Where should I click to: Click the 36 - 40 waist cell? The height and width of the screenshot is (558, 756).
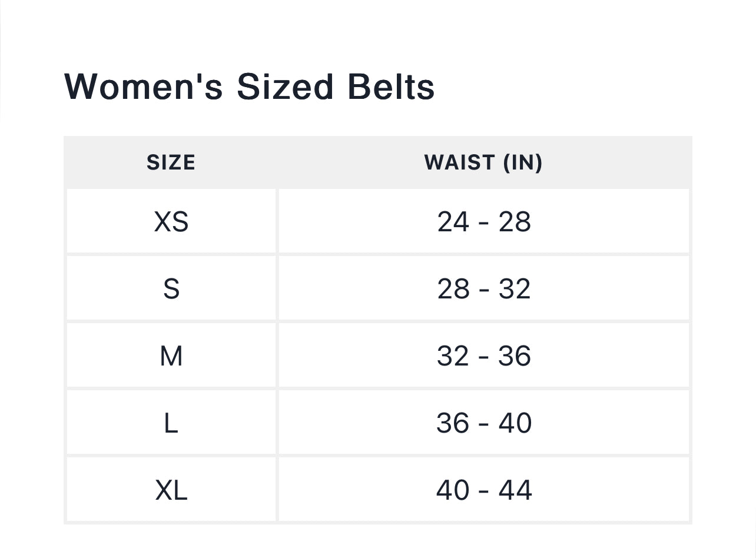pyautogui.click(x=483, y=423)
